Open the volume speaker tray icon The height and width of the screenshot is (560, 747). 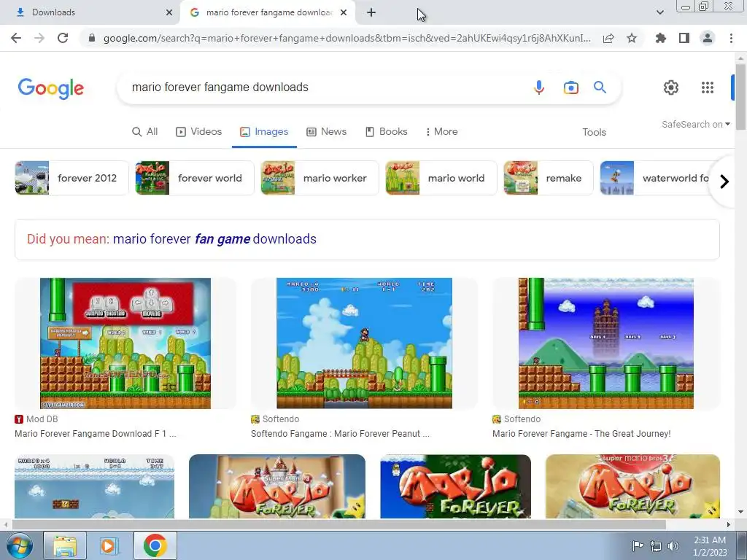[673, 546]
